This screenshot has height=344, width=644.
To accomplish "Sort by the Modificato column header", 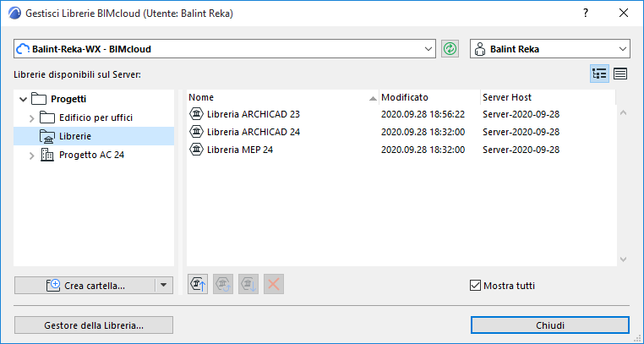I will (429, 97).
